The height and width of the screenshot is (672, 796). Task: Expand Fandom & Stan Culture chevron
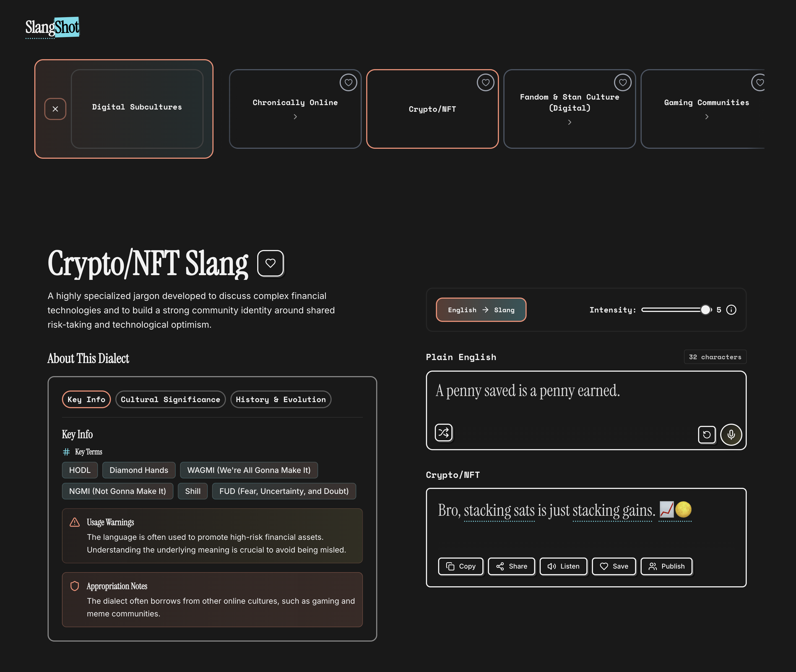(570, 122)
